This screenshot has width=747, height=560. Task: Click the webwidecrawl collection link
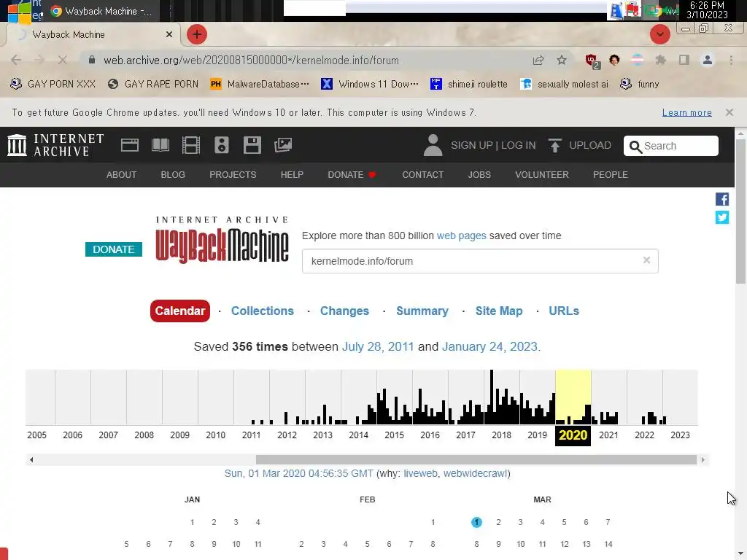[x=475, y=473]
